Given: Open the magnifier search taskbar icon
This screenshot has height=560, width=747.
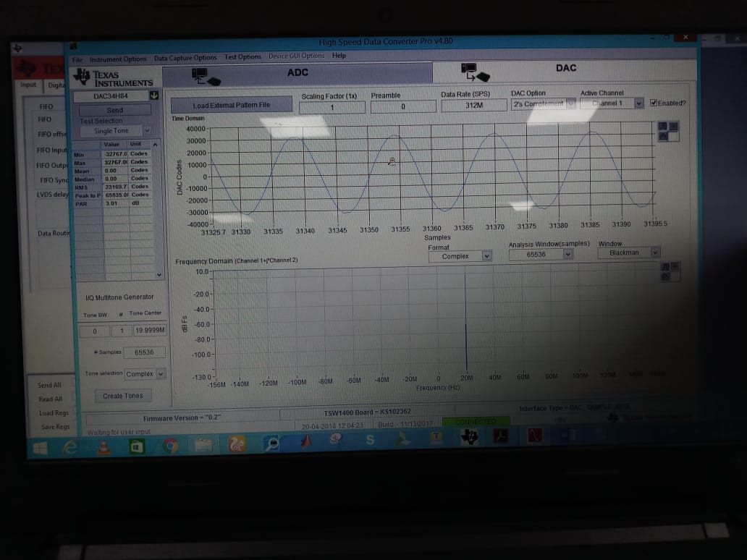Looking at the screenshot, I should click(x=272, y=444).
